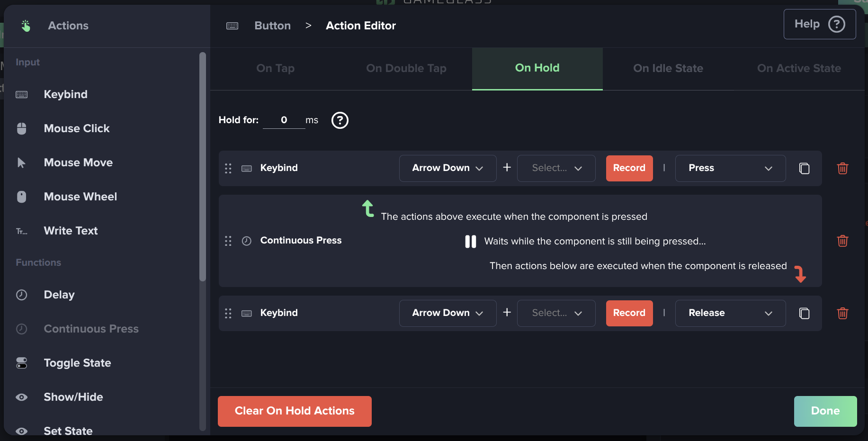Click the Done button

click(x=825, y=411)
